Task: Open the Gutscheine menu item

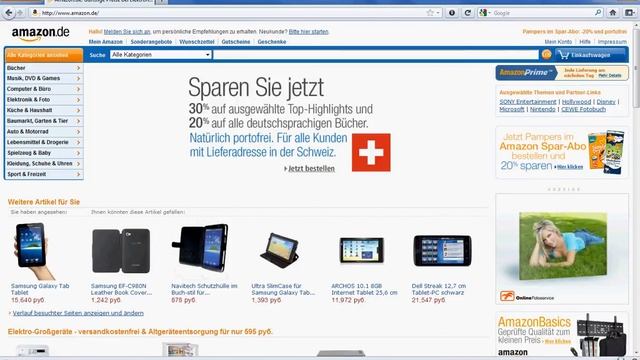Action: point(236,42)
